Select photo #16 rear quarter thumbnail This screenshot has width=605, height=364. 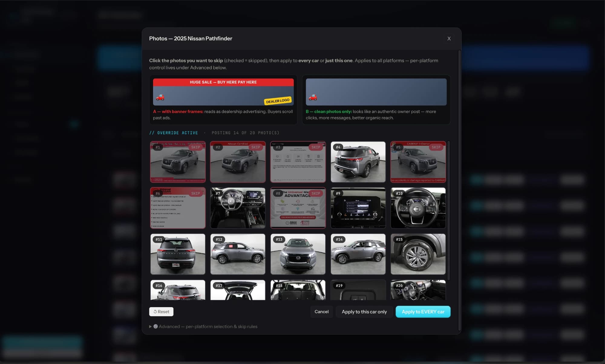click(x=178, y=290)
